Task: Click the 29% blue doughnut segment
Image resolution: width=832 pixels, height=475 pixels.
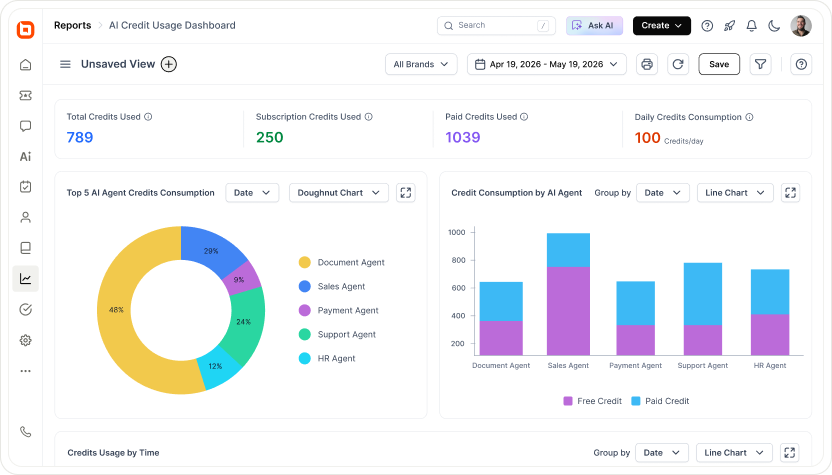Action: coord(211,251)
